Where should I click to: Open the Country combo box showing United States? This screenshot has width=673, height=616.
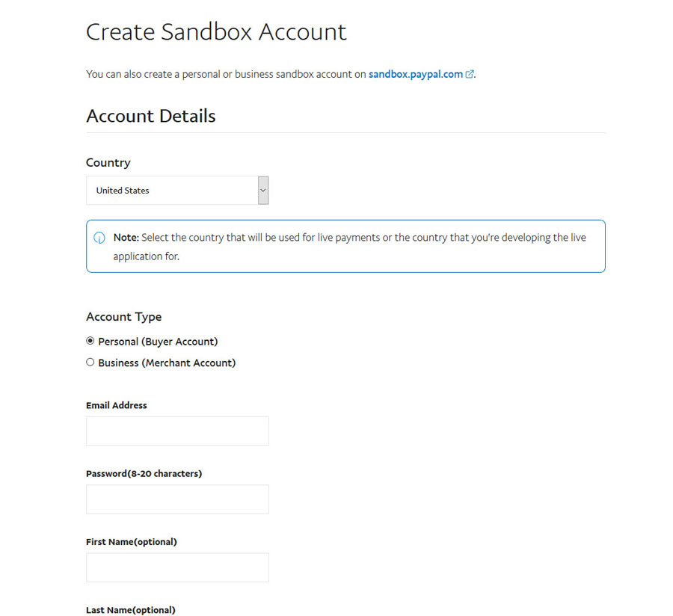(172, 191)
